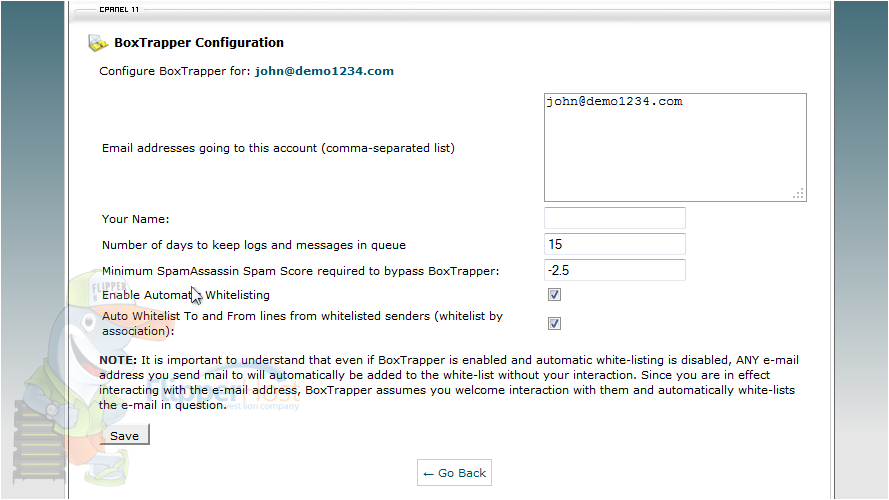Save the BoxTrapper configuration
Screen dimensions: 889x500
tap(125, 435)
